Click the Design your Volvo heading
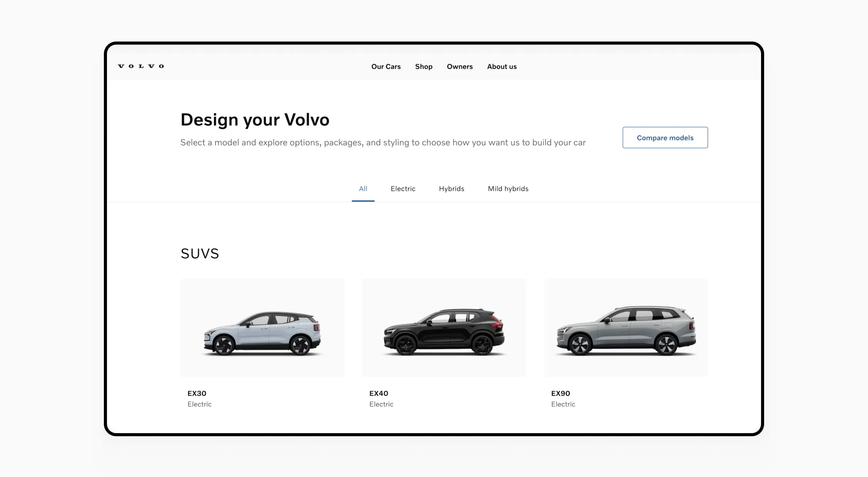The width and height of the screenshot is (868, 477). [255, 120]
